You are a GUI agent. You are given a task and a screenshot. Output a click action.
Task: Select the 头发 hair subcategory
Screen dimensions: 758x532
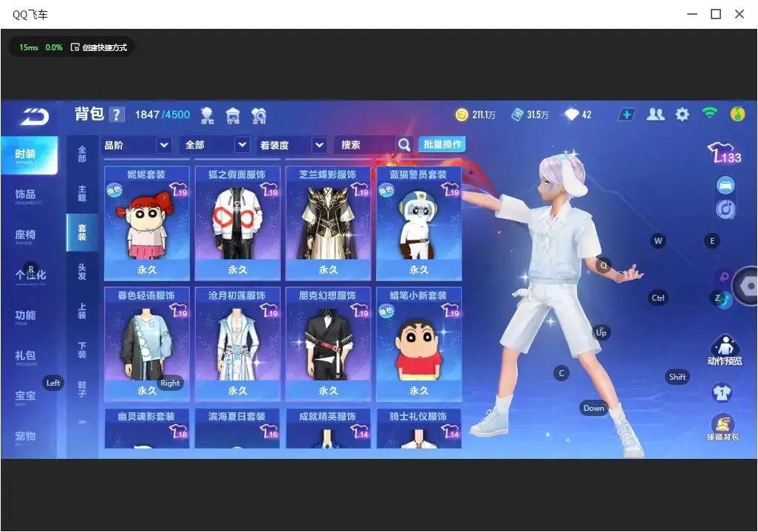coord(82,272)
